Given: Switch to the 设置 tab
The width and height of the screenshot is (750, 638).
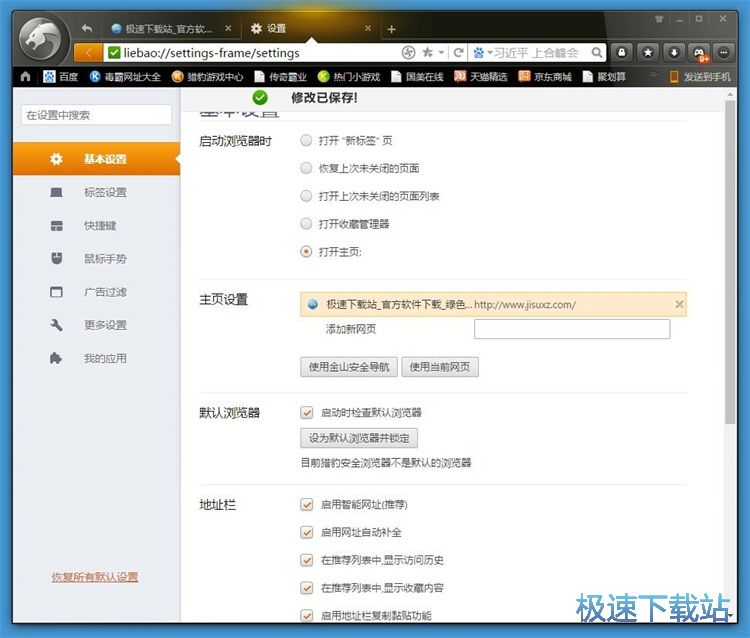Looking at the screenshot, I should point(306,29).
